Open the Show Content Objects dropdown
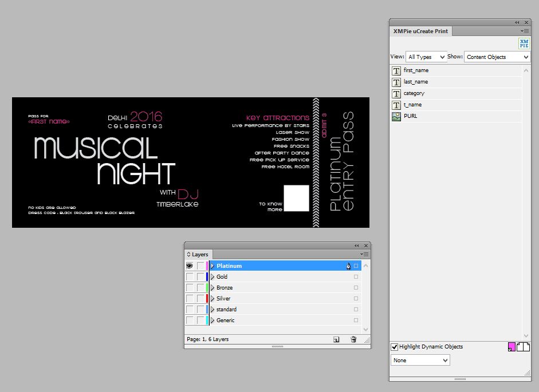The height and width of the screenshot is (392, 539). (x=497, y=57)
